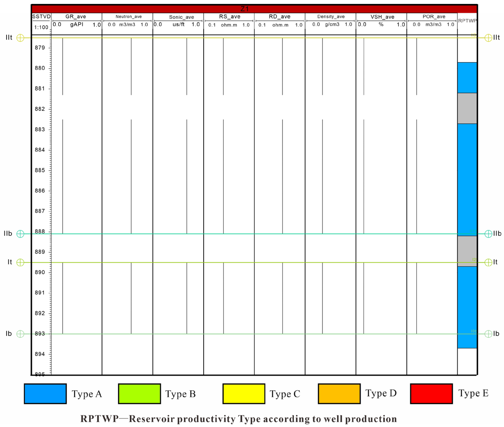
Task: Click the gray interval near depth 882
Action: point(467,108)
